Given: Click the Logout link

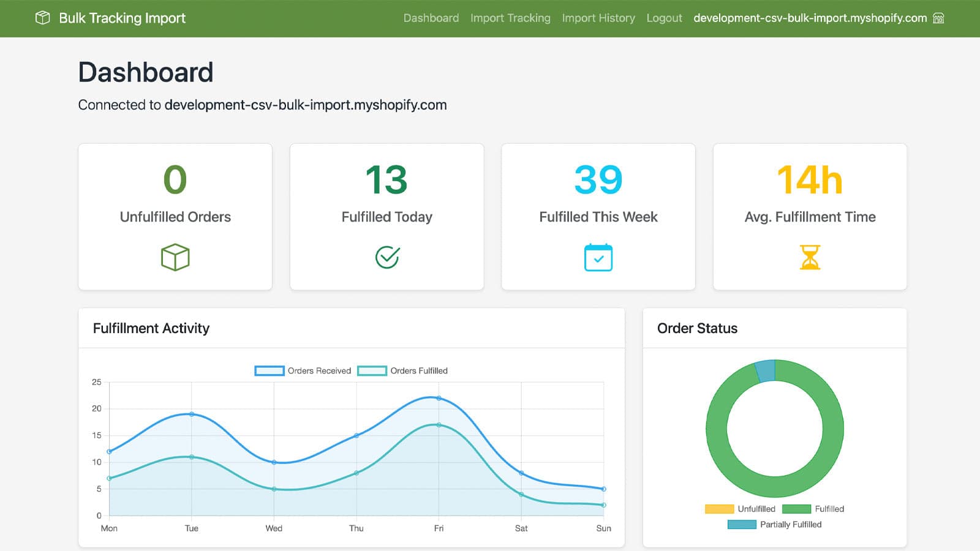Looking at the screenshot, I should coord(664,18).
